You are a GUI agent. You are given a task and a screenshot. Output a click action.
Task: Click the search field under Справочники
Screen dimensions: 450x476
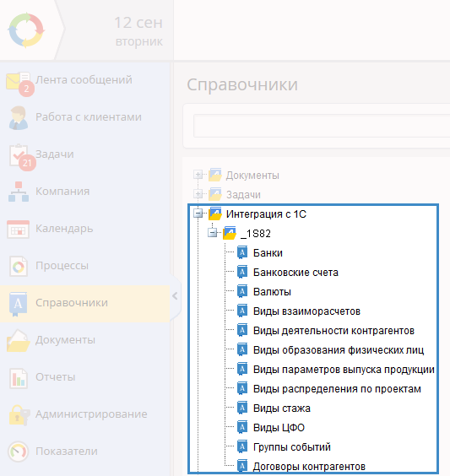322,126
